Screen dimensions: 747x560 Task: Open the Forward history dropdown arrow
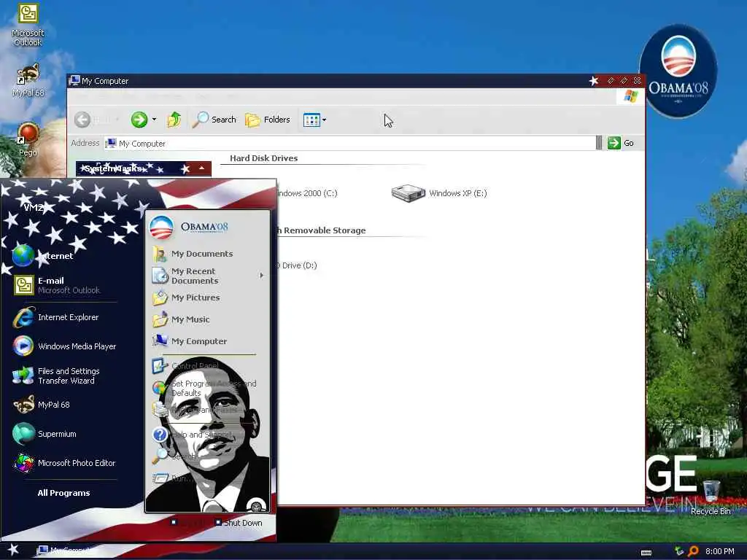pyautogui.click(x=154, y=120)
